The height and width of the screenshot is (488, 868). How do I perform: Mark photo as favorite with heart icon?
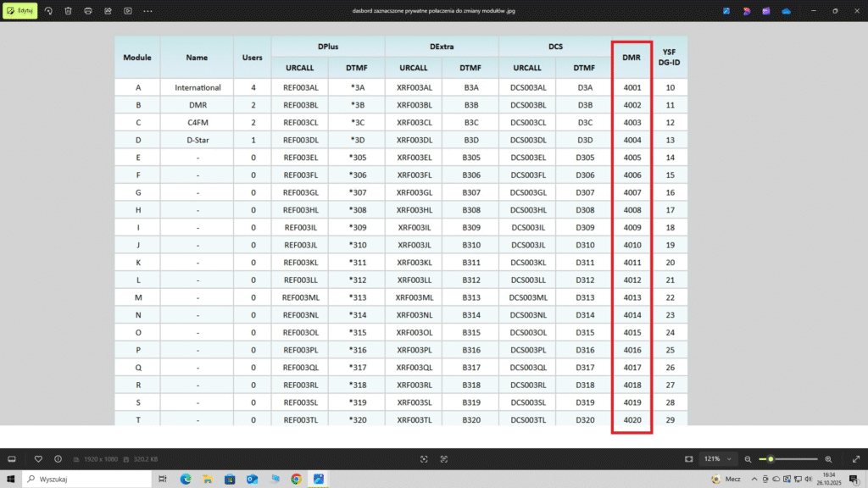[38, 459]
